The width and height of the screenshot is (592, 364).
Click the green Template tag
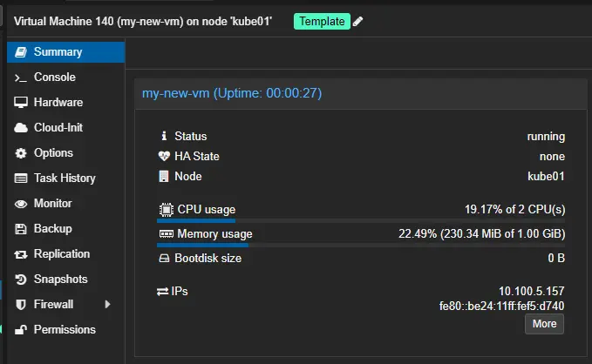pyautogui.click(x=322, y=21)
